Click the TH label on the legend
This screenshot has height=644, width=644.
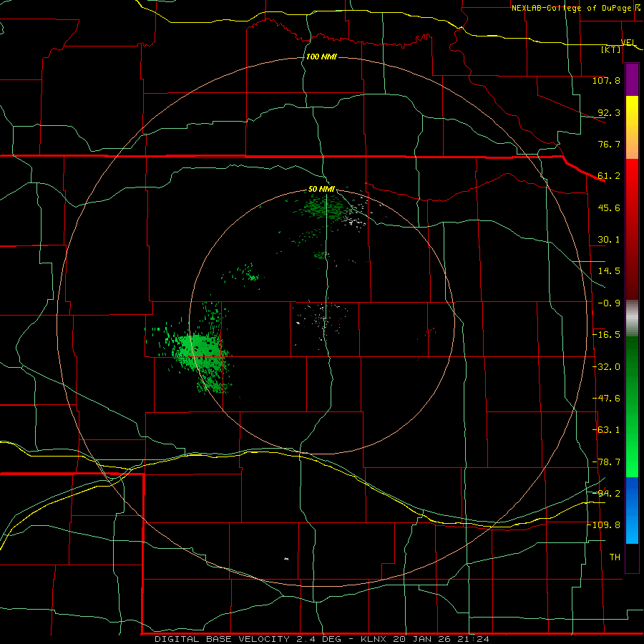pos(615,557)
